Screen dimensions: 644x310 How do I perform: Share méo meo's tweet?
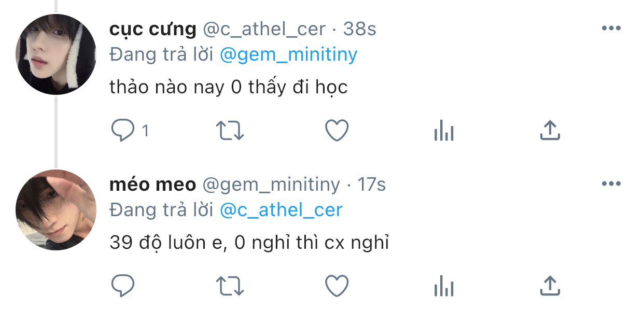point(550,285)
